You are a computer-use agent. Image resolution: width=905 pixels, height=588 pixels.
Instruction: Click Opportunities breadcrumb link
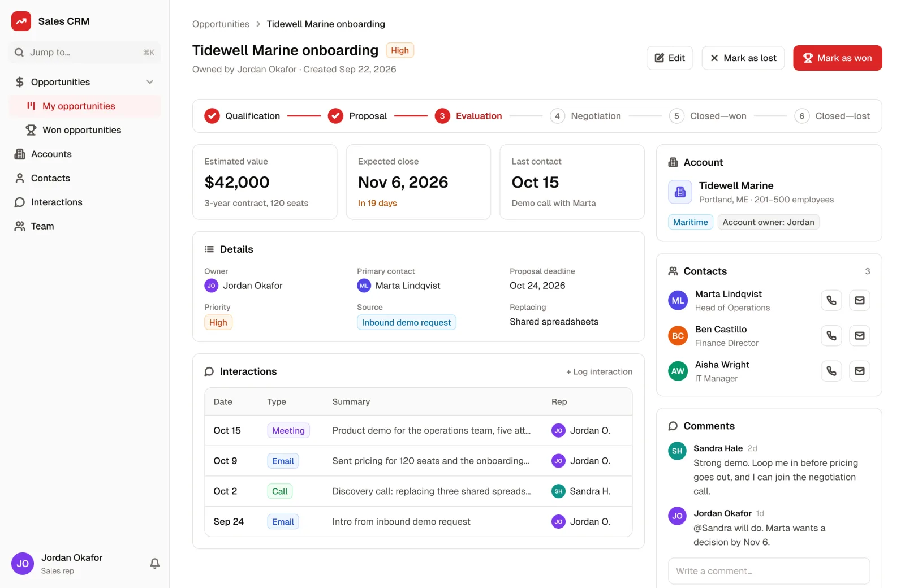click(221, 24)
